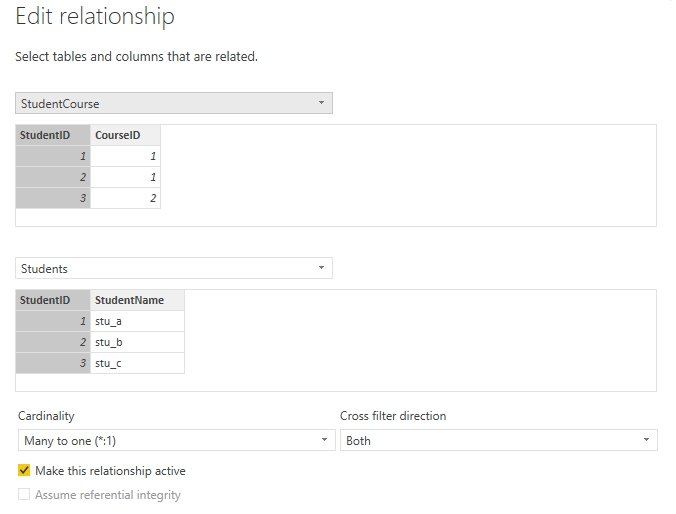Select the CourseID column header
The image size is (676, 514).
coord(125,135)
